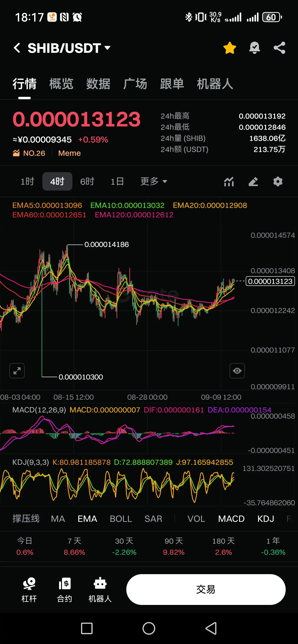Open 机器人 bots in bottom bar

(x=100, y=590)
